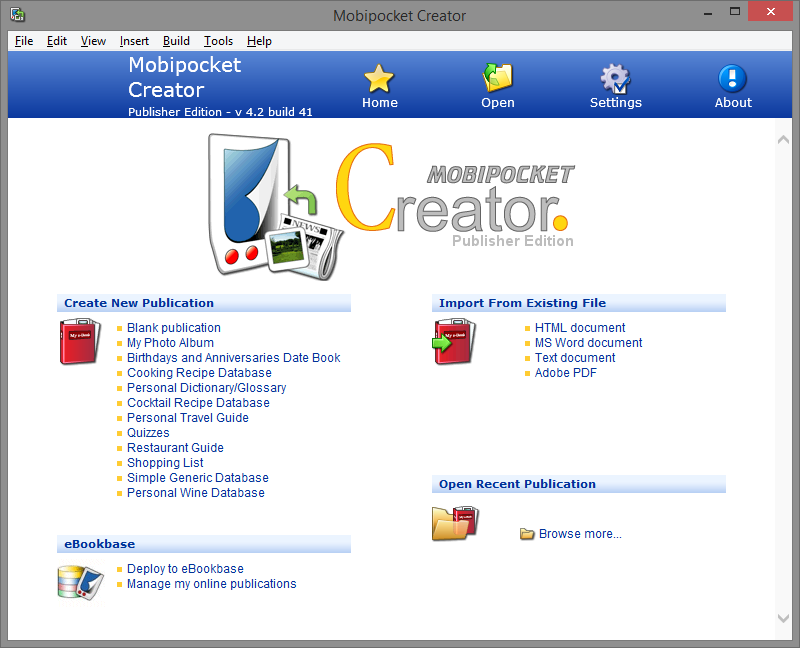Choose Personal Dictionary/Glossary template
This screenshot has width=800, height=648.
[207, 388]
